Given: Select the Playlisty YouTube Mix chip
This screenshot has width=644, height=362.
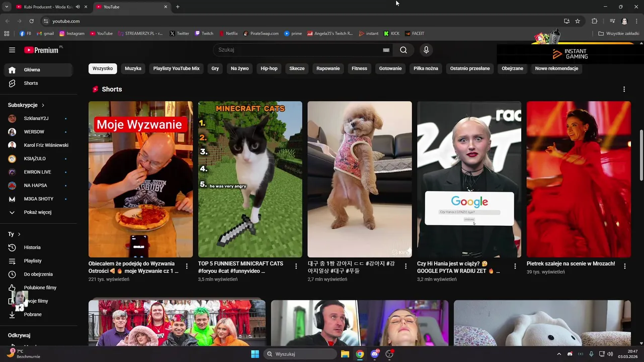Looking at the screenshot, I should (177, 68).
